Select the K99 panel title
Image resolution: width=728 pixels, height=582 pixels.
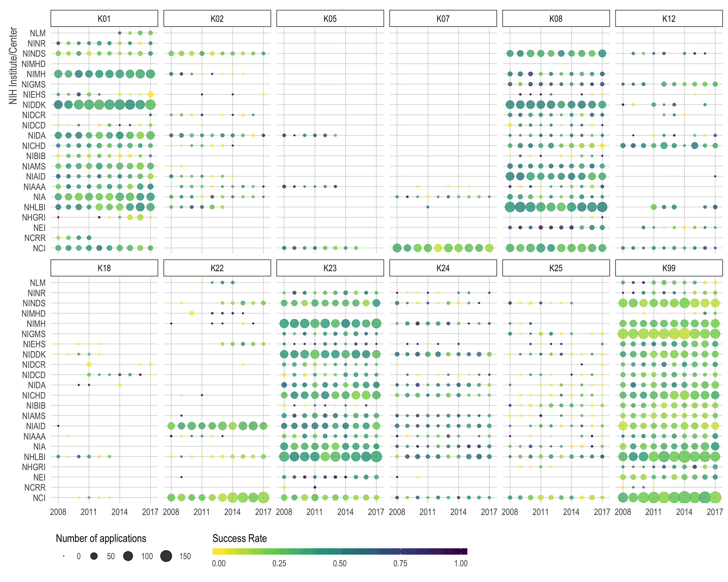click(669, 268)
